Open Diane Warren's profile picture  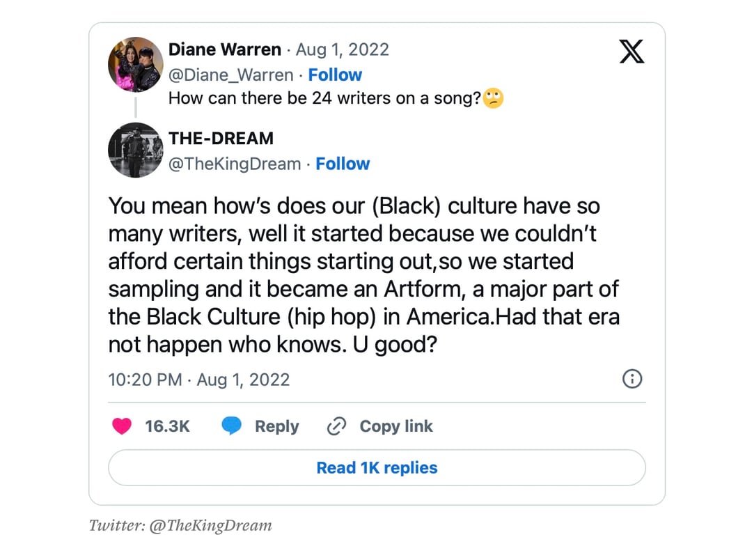tap(136, 65)
